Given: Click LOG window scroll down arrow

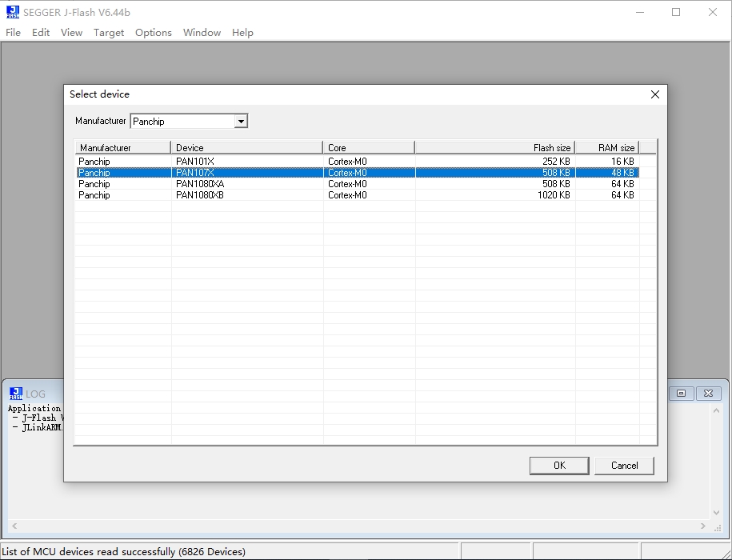Looking at the screenshot, I should click(x=717, y=513).
